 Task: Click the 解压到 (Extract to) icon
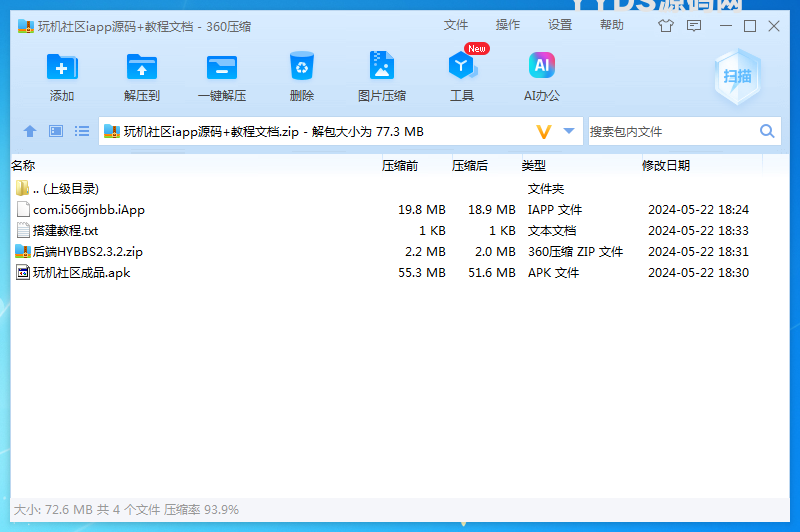(142, 68)
